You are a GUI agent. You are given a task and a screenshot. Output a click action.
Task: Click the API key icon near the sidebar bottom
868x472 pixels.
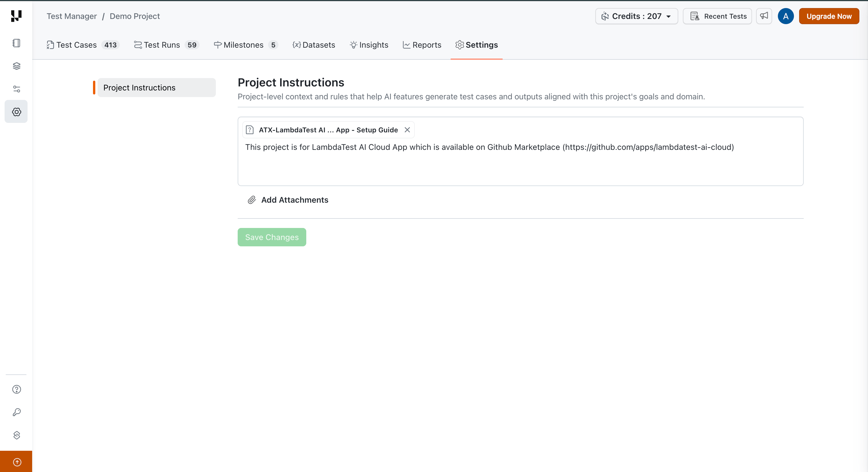pos(16,412)
